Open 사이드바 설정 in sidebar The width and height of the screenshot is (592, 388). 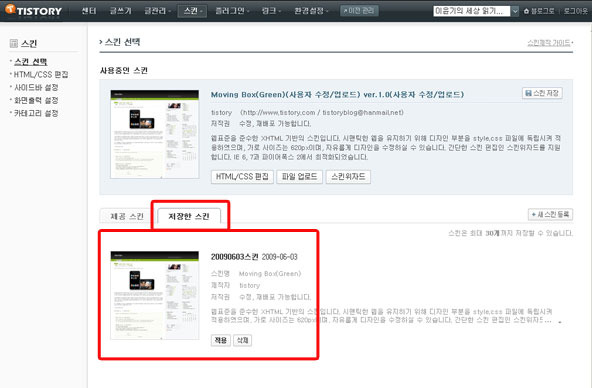(36, 87)
